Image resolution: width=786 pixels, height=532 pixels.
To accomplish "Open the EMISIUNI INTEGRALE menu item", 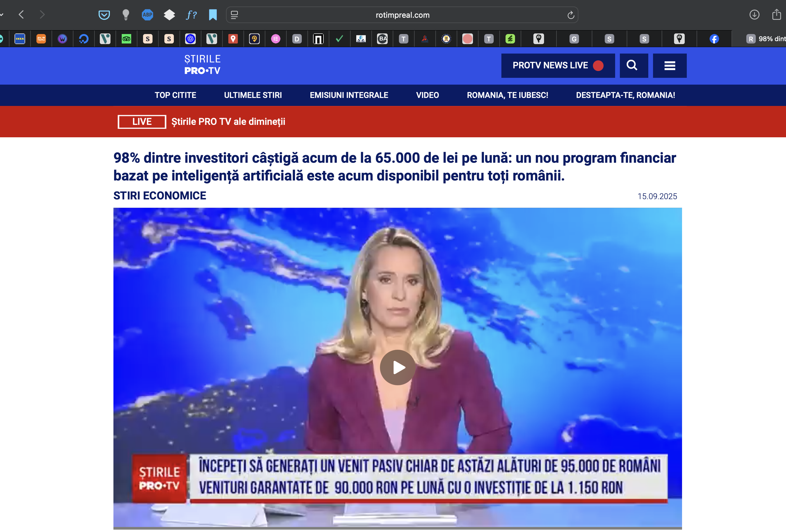I will (349, 95).
